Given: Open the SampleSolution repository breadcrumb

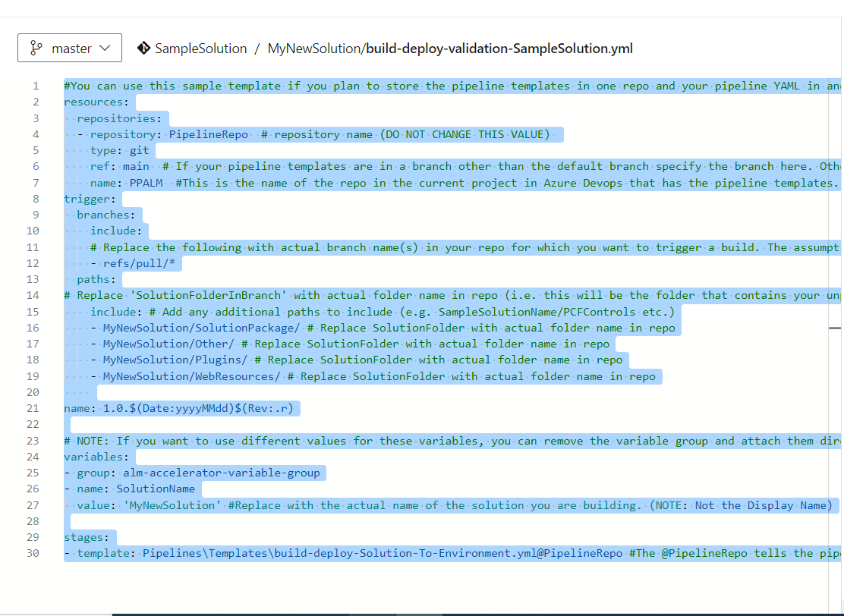Looking at the screenshot, I should pos(200,48).
